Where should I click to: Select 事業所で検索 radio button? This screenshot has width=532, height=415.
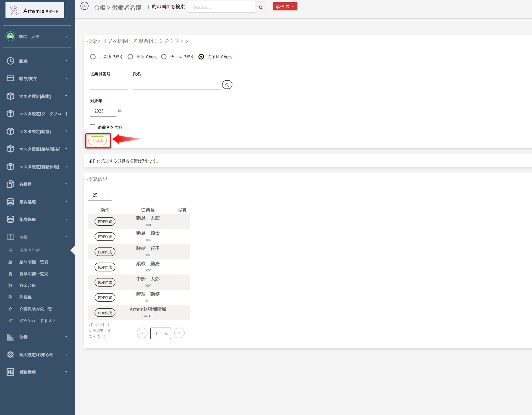tap(93, 57)
